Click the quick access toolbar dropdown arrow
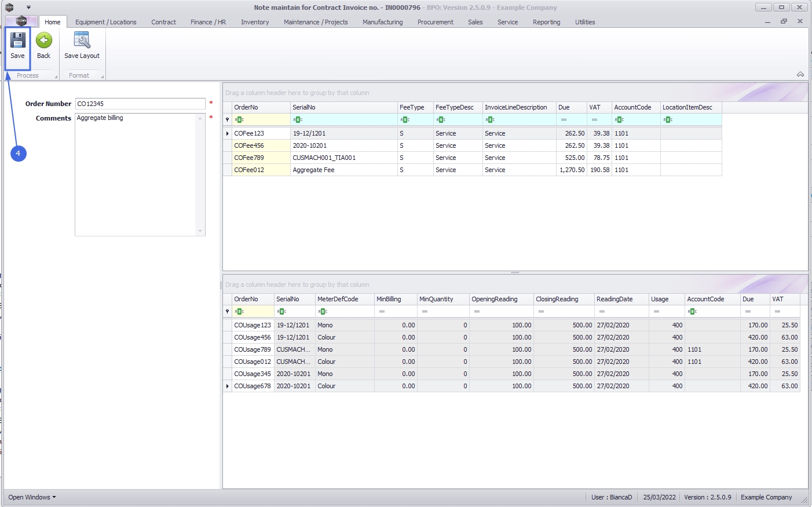 pyautogui.click(x=28, y=8)
